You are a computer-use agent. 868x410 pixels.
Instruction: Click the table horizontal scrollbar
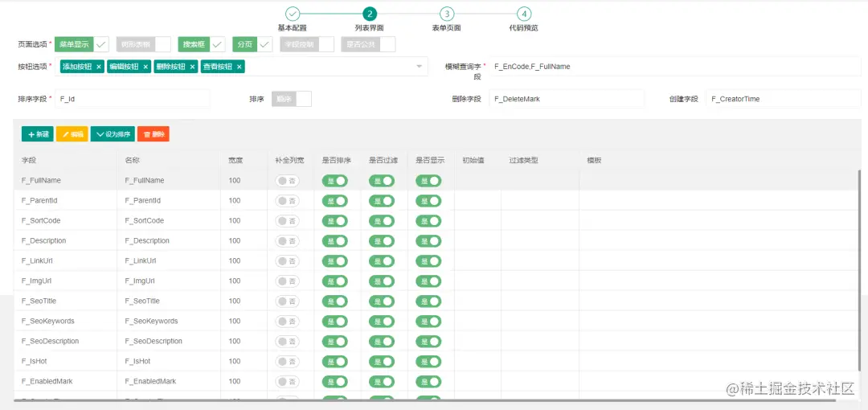coord(425,400)
